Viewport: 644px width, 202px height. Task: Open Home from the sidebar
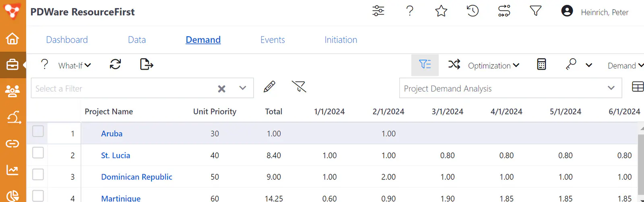[12, 39]
